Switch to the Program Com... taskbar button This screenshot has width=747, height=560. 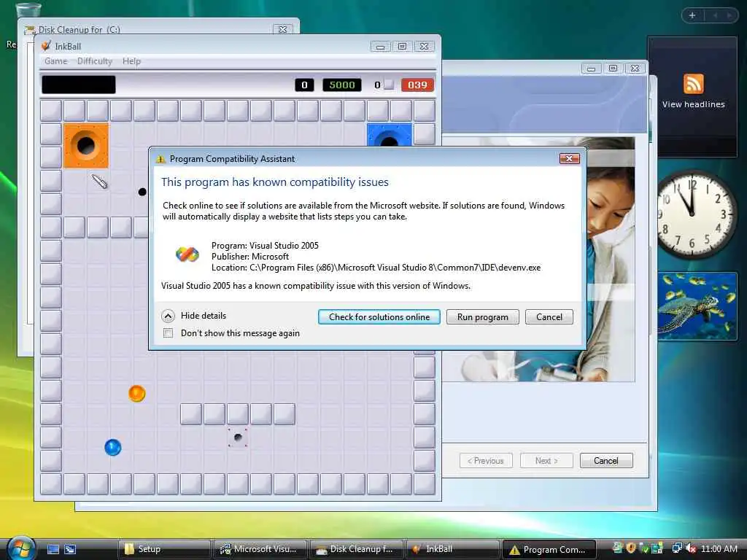[x=549, y=549]
